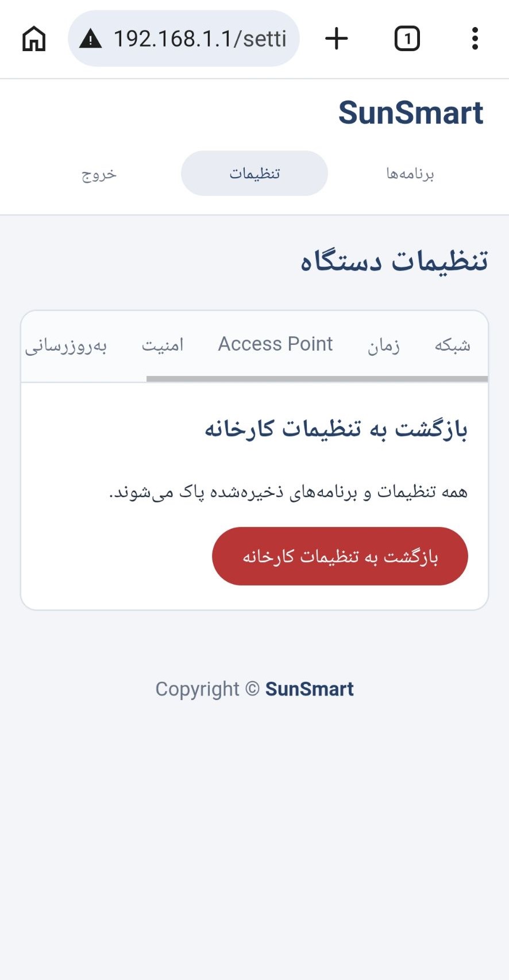Open the امنیت tab
This screenshot has height=980, width=509.
tap(163, 345)
